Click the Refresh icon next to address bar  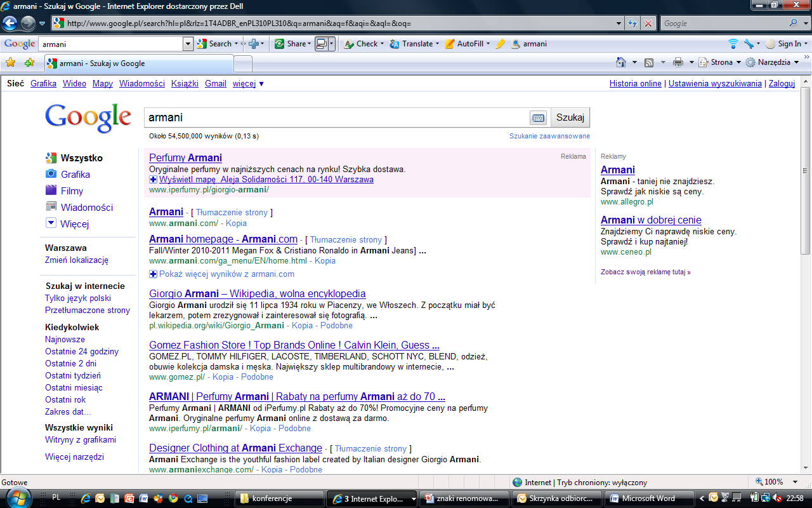pyautogui.click(x=632, y=23)
